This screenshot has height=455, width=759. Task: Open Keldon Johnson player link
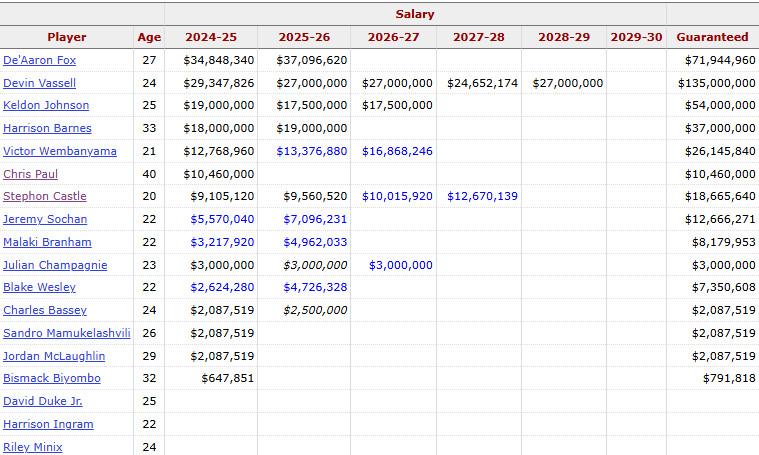(x=46, y=105)
